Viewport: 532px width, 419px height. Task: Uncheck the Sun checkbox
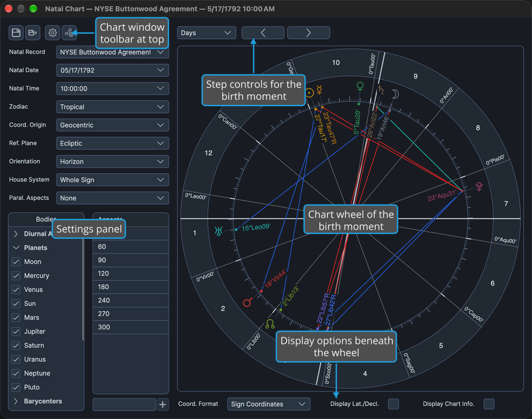(16, 304)
